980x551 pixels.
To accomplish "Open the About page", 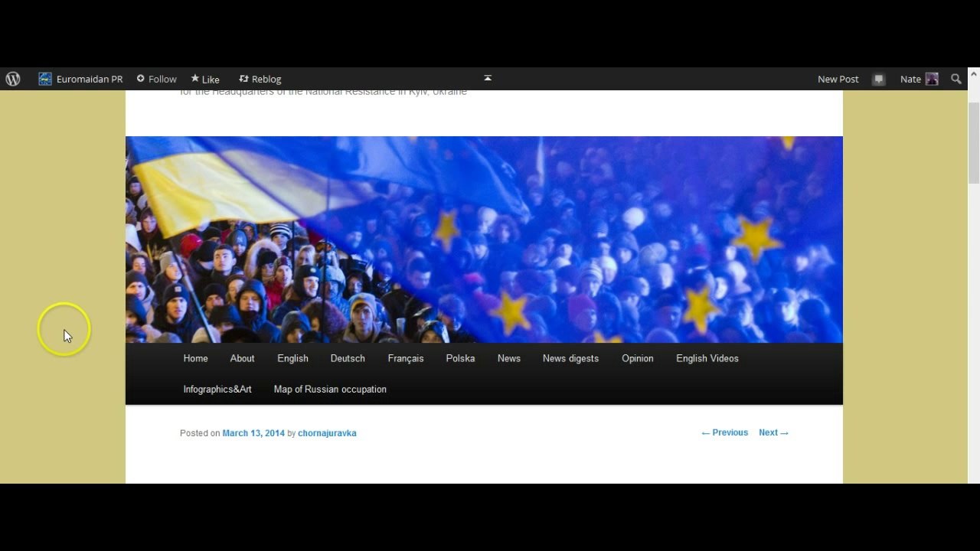I will point(242,358).
